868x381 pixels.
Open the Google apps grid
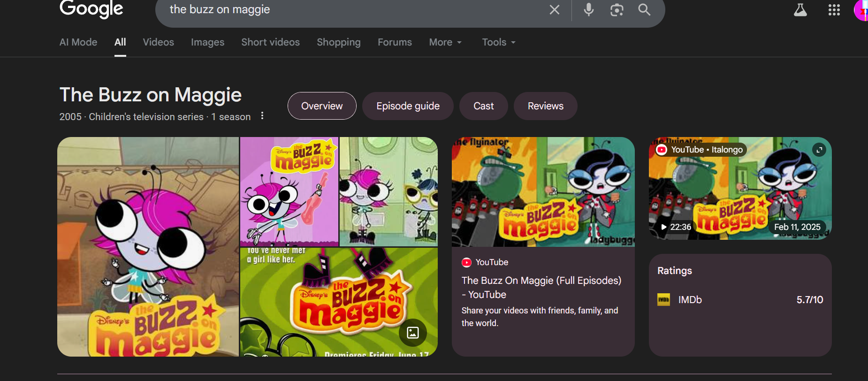pos(834,10)
